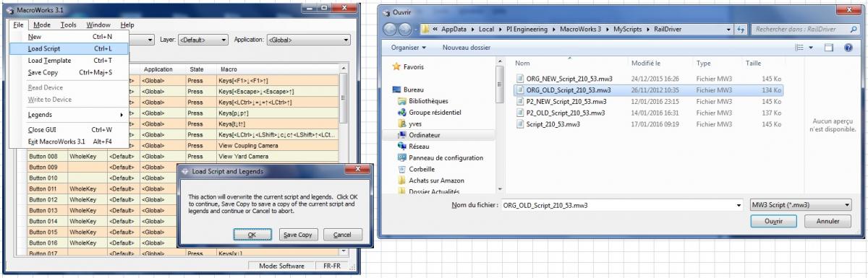Click the Ouvrir button
This screenshot has height=278, width=868.
[774, 221]
